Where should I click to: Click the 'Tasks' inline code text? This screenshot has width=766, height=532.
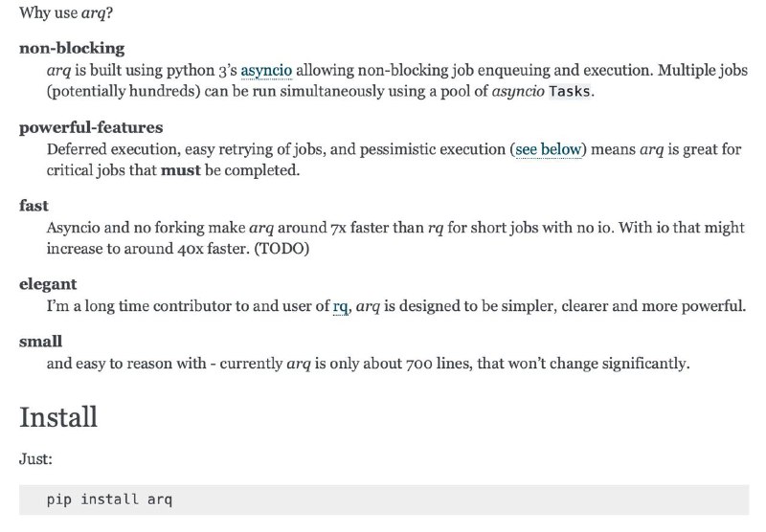click(x=569, y=92)
